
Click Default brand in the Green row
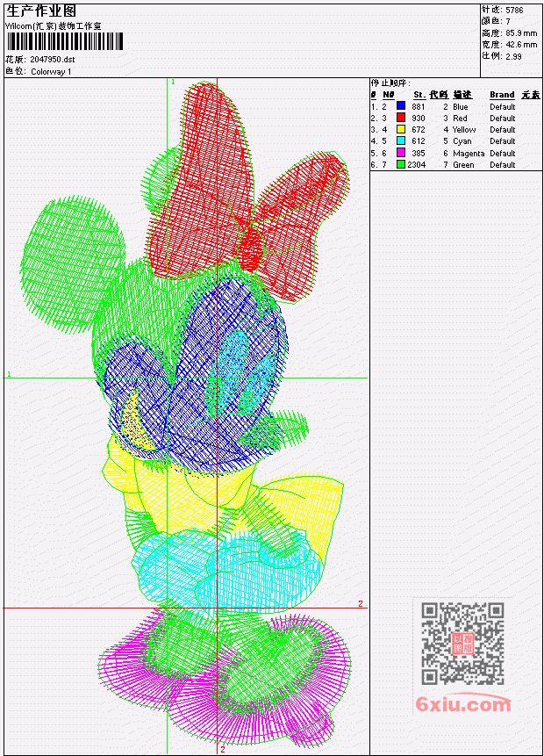[x=503, y=165]
